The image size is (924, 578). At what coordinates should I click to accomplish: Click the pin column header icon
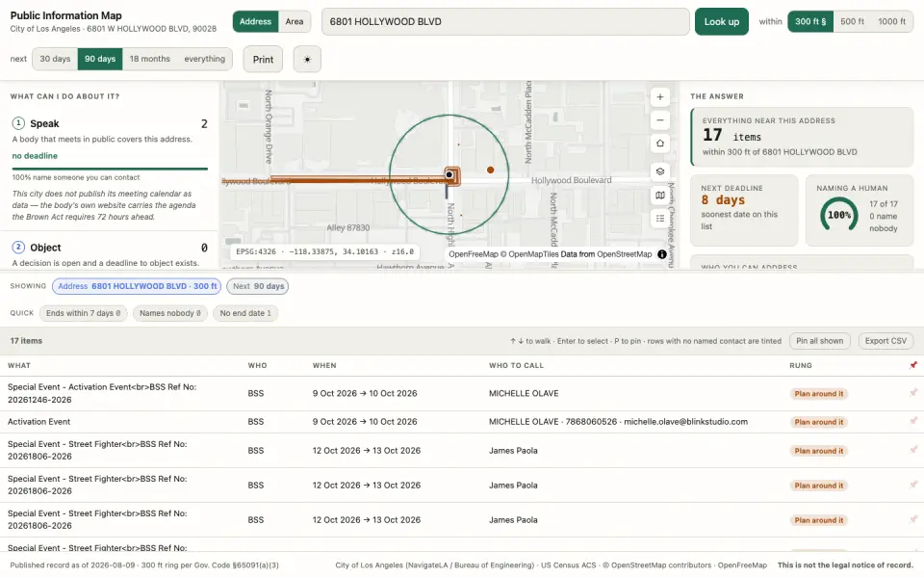[x=912, y=365]
